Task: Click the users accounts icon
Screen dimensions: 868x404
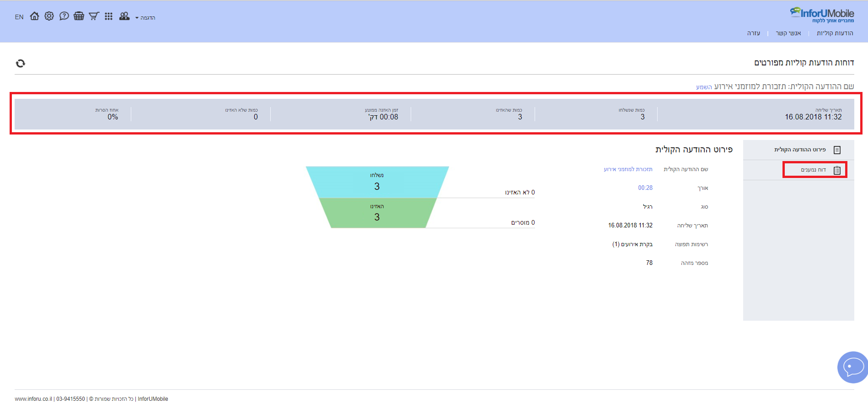Action: coord(124,16)
